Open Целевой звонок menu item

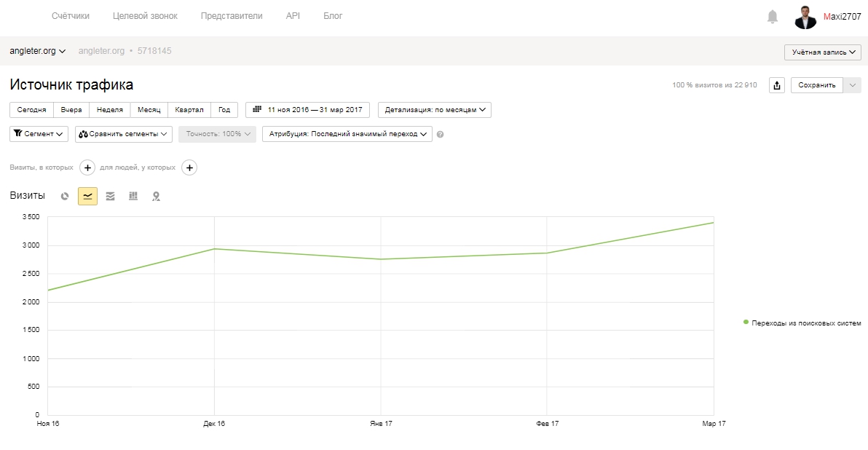pyautogui.click(x=145, y=16)
